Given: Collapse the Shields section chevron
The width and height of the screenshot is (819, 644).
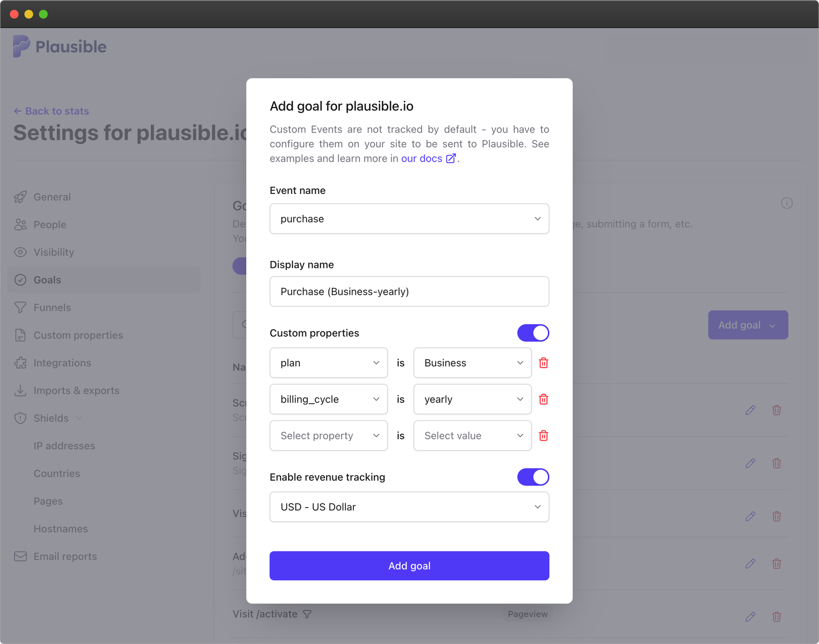Looking at the screenshot, I should pyautogui.click(x=79, y=418).
